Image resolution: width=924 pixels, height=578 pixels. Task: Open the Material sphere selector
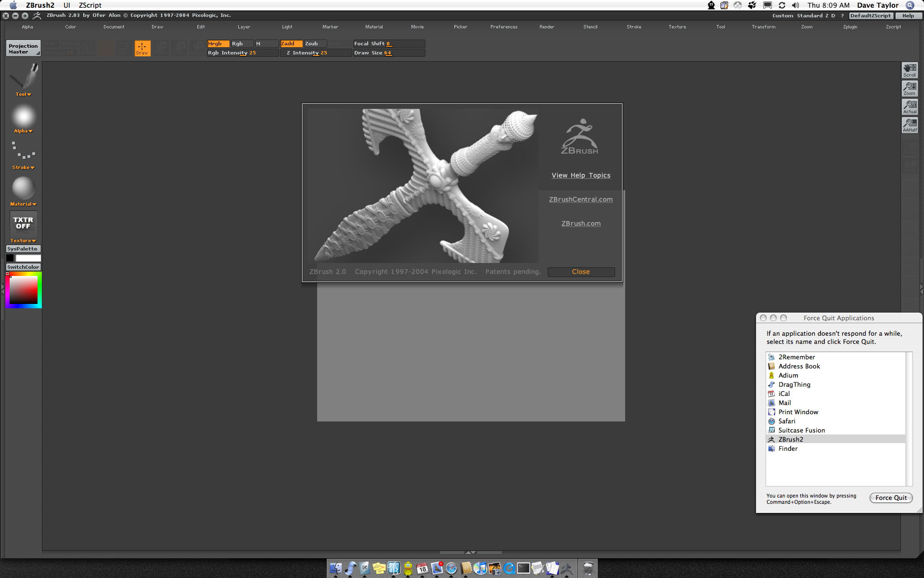tap(23, 188)
